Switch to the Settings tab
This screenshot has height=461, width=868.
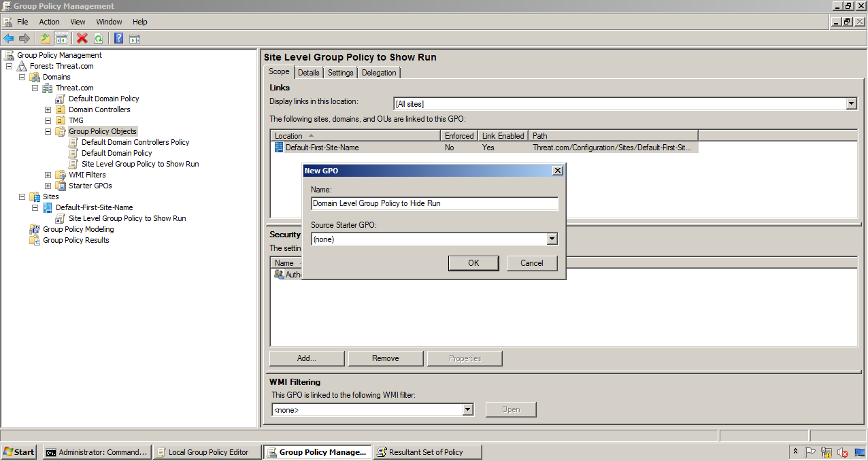pyautogui.click(x=340, y=72)
